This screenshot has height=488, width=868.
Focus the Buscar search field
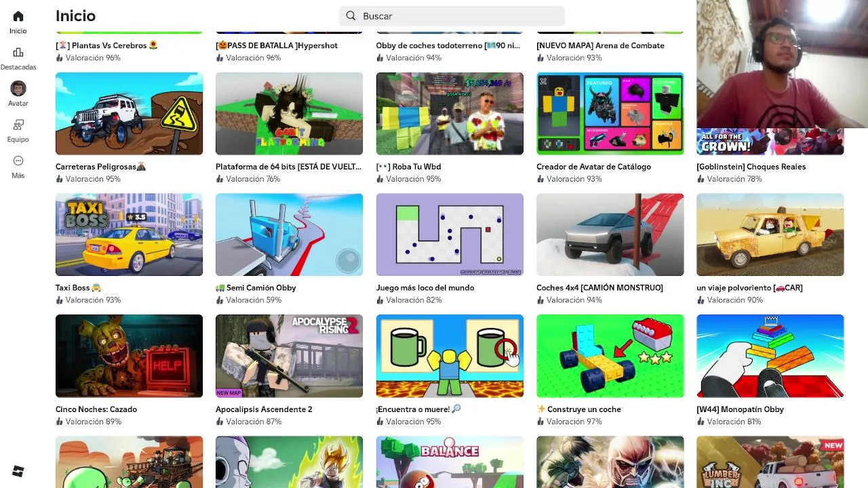(452, 16)
